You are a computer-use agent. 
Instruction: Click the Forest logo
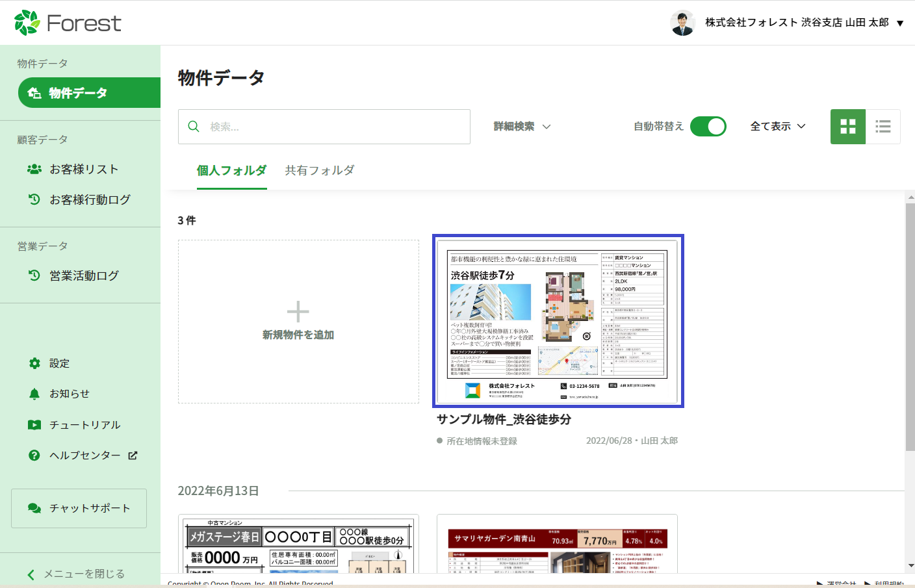point(68,23)
